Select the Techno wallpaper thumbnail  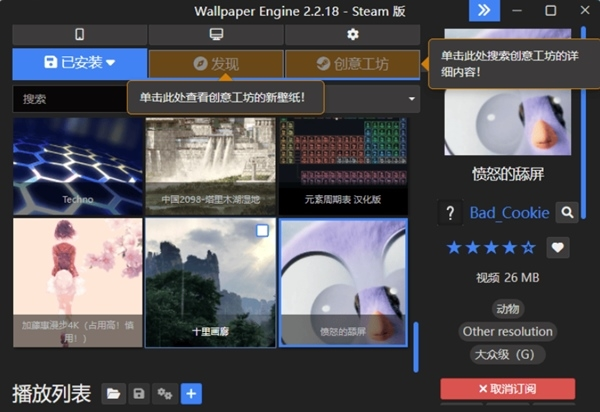tap(78, 166)
